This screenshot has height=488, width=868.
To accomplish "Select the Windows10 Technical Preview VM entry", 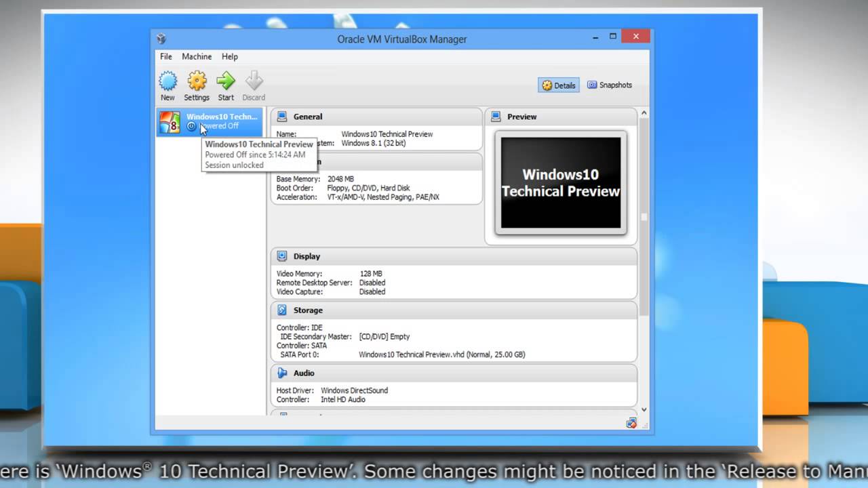I will 210,122.
